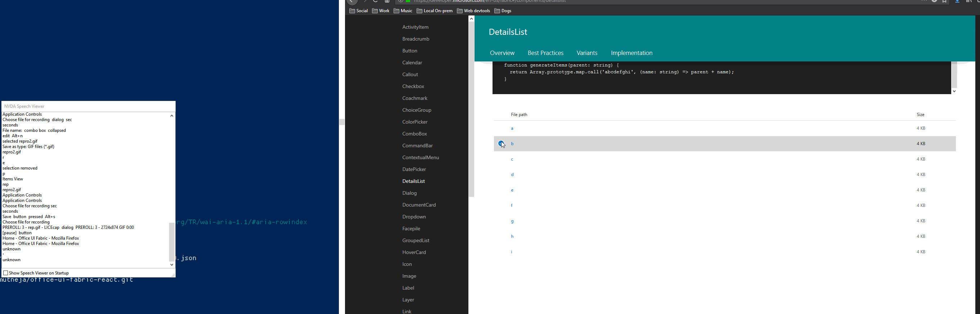Switch to the Overview tab
The width and height of the screenshot is (980, 314).
[502, 53]
